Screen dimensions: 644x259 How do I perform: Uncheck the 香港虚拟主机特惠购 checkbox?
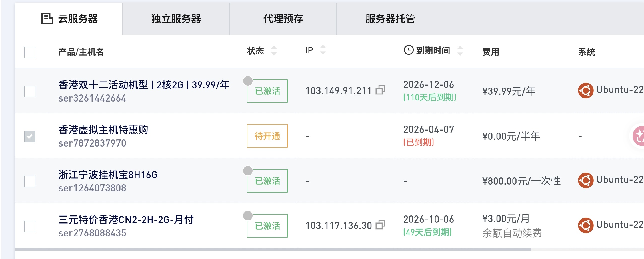[30, 137]
